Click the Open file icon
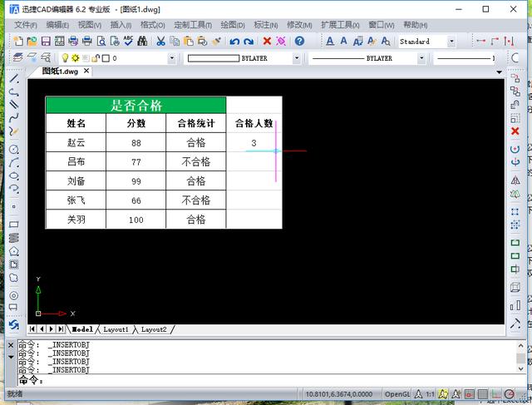532x405 pixels. [x=32, y=41]
